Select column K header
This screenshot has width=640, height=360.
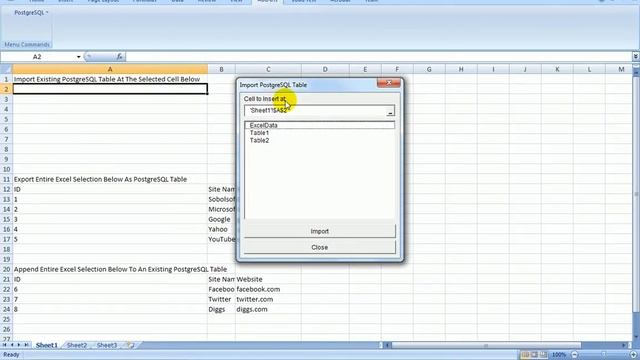click(557, 69)
